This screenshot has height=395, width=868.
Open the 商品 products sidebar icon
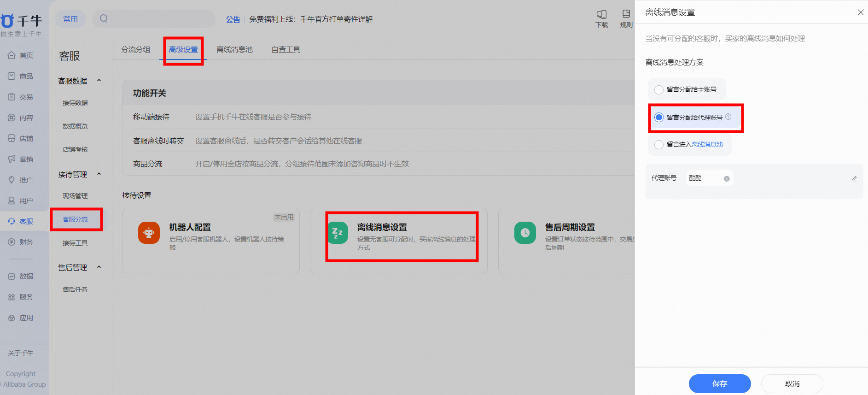12,76
